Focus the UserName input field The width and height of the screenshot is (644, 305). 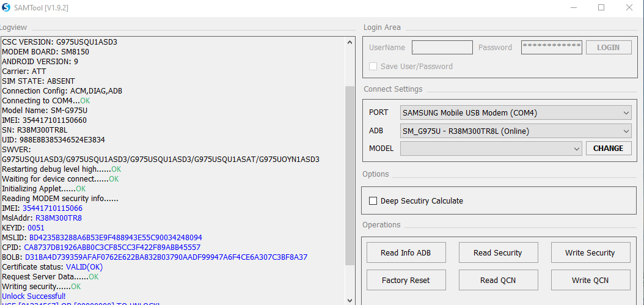point(442,47)
